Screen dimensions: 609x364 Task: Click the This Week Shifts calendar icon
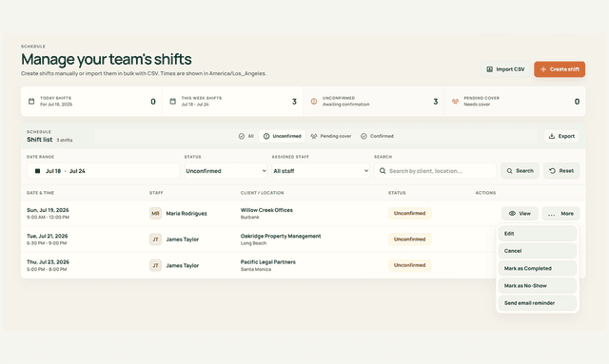(173, 102)
